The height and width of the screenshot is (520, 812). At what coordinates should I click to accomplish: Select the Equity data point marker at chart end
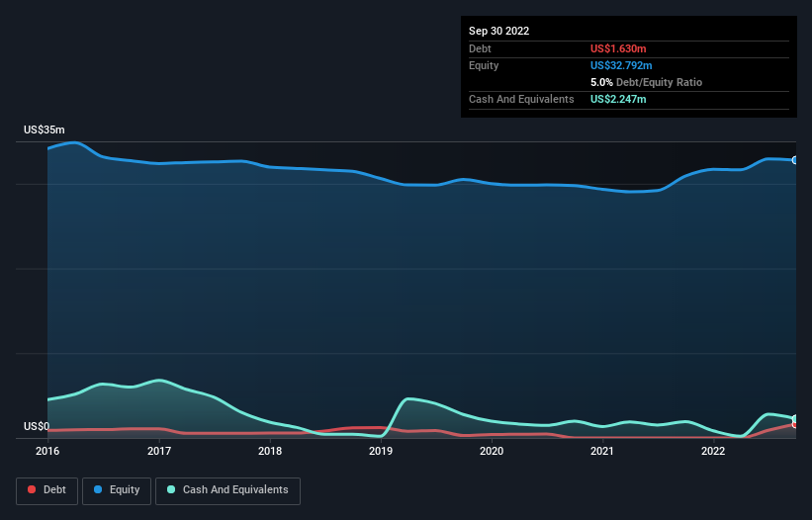(x=795, y=160)
